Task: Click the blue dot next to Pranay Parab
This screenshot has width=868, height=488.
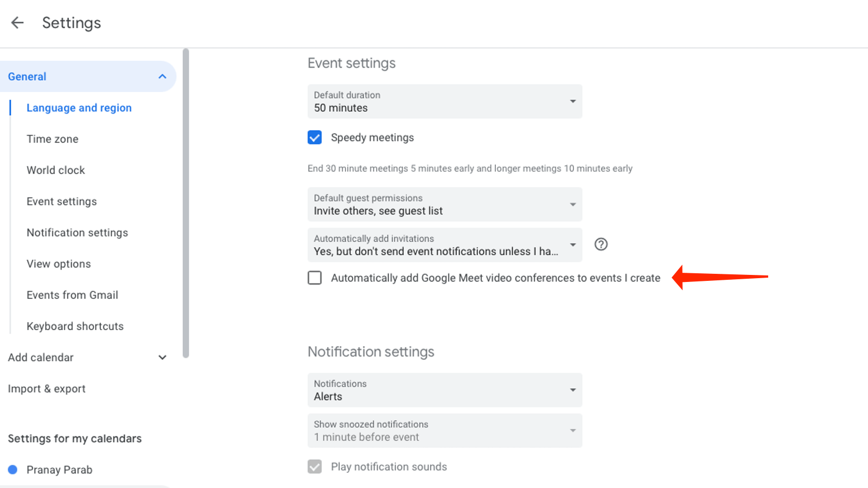Action: coord(12,470)
